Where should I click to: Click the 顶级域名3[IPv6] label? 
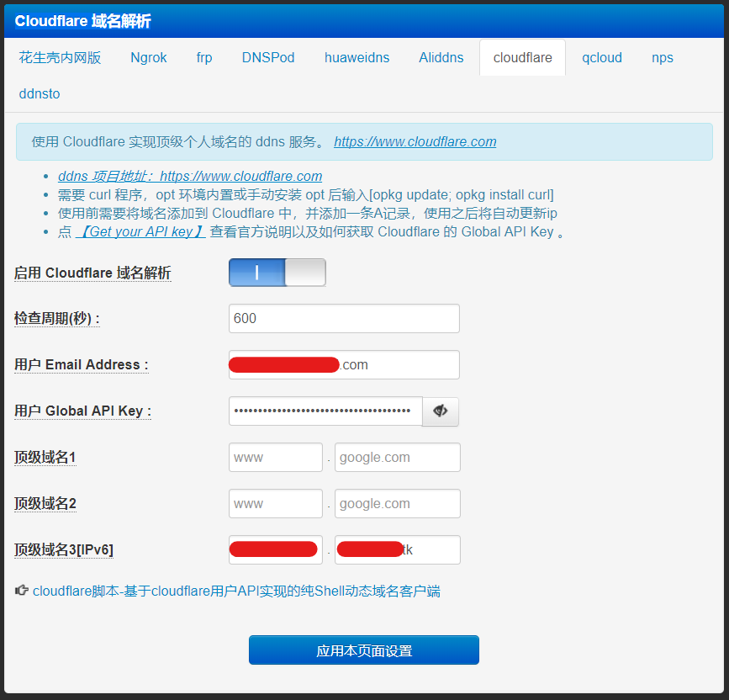pos(64,549)
